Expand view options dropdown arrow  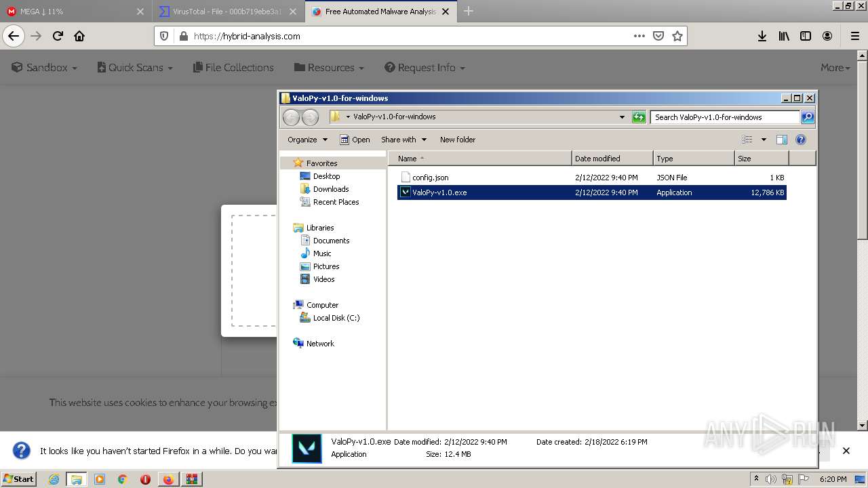764,140
